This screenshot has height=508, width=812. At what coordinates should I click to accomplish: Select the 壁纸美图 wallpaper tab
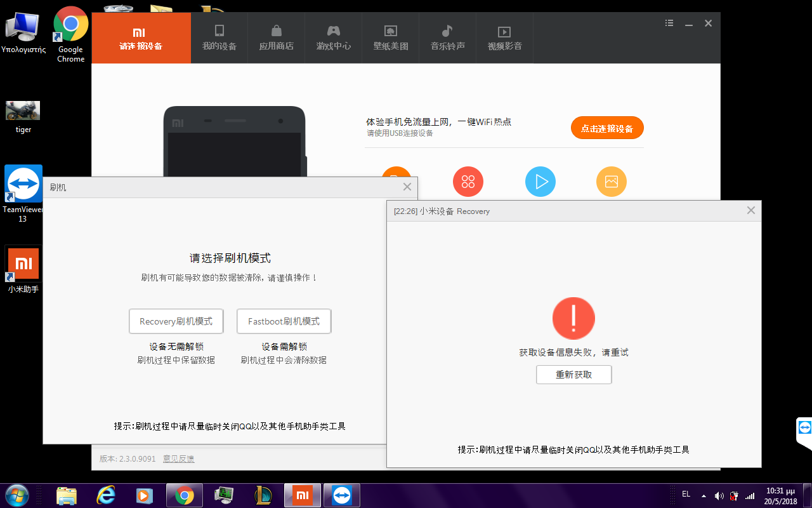391,37
